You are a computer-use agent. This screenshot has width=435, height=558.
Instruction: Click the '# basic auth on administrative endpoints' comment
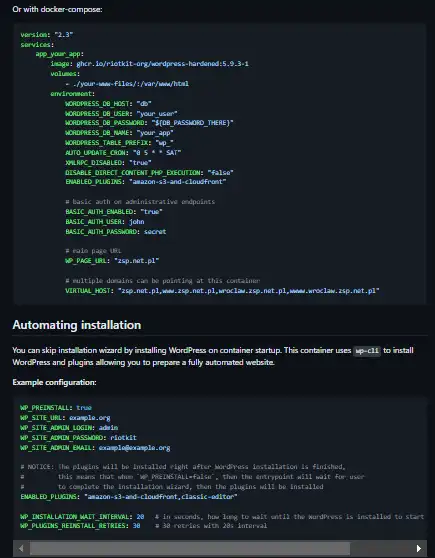(x=140, y=202)
